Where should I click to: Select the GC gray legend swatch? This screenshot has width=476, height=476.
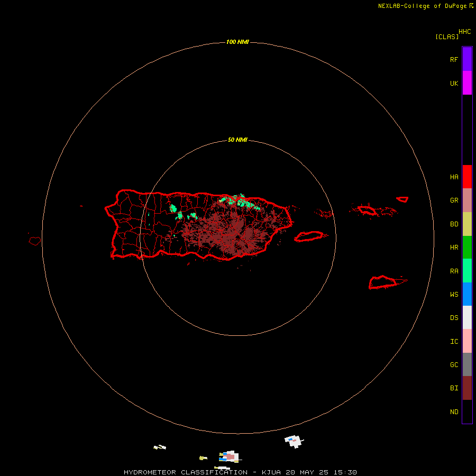click(467, 364)
